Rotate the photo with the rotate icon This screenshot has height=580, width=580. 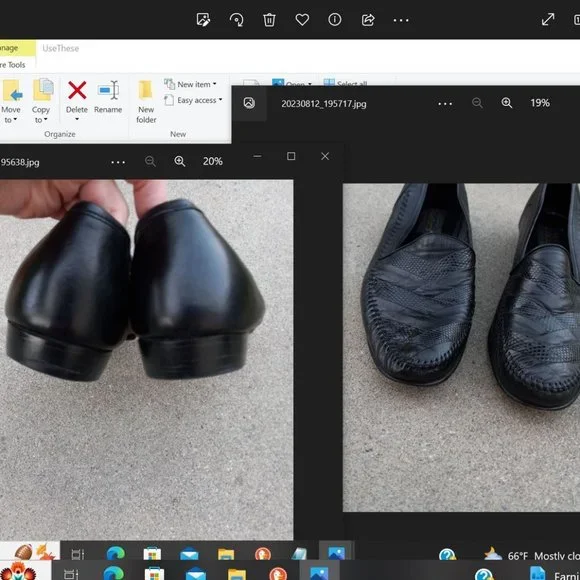pyautogui.click(x=236, y=20)
